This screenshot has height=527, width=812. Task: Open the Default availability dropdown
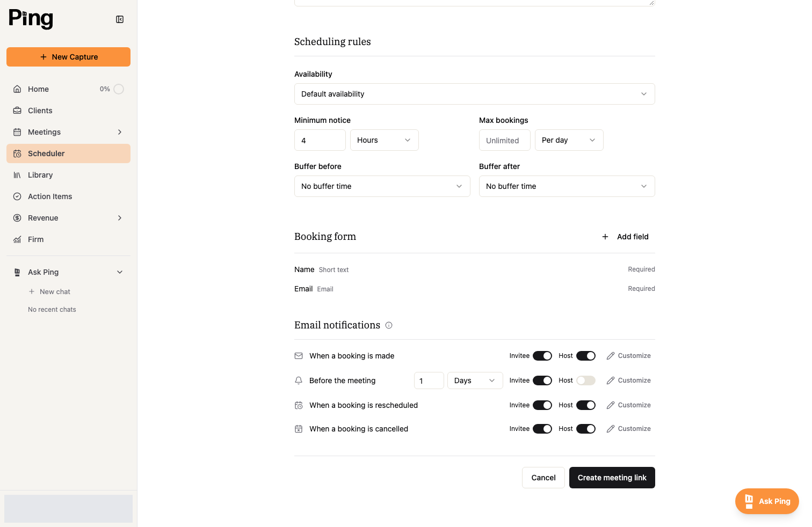point(475,94)
